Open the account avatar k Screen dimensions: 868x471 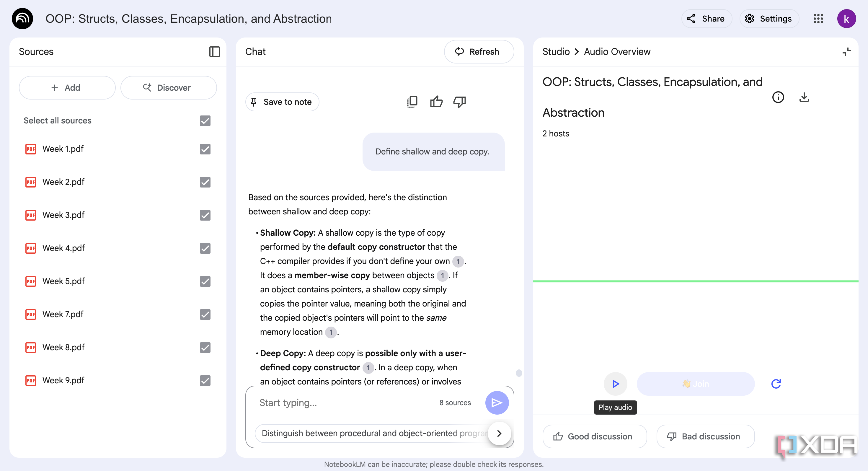coord(846,19)
